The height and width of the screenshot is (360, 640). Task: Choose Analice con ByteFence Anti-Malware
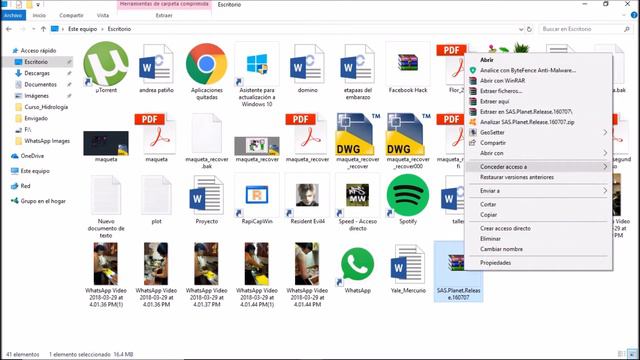tap(538, 70)
